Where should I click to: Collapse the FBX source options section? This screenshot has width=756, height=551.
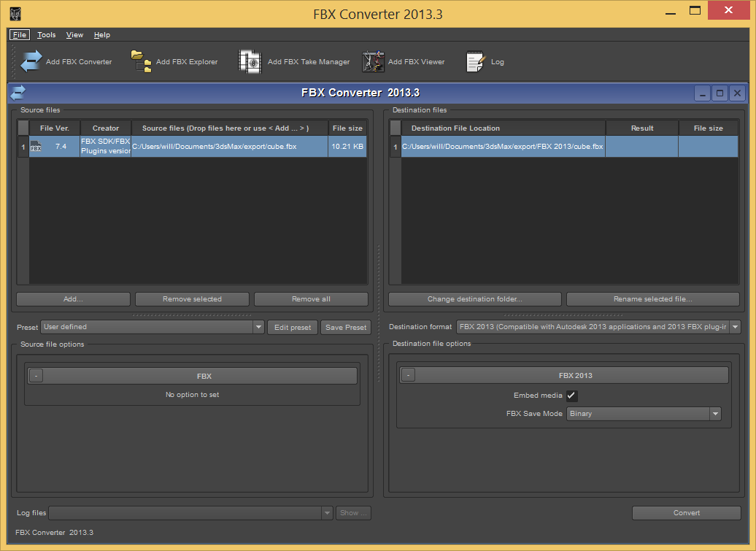coord(36,376)
